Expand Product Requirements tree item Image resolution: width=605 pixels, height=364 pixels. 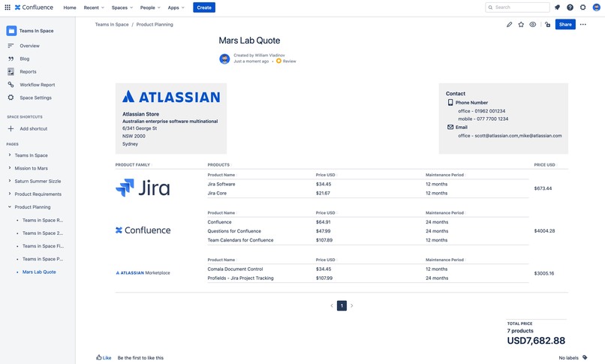[x=10, y=194]
